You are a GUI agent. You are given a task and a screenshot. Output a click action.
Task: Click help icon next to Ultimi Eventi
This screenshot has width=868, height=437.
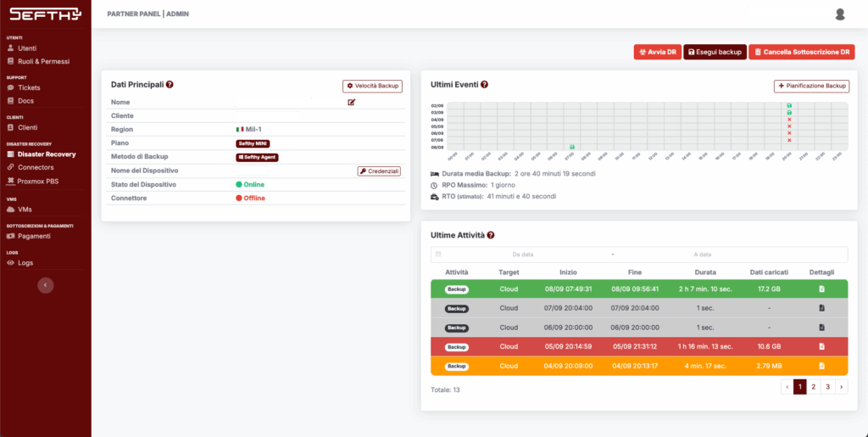(484, 85)
